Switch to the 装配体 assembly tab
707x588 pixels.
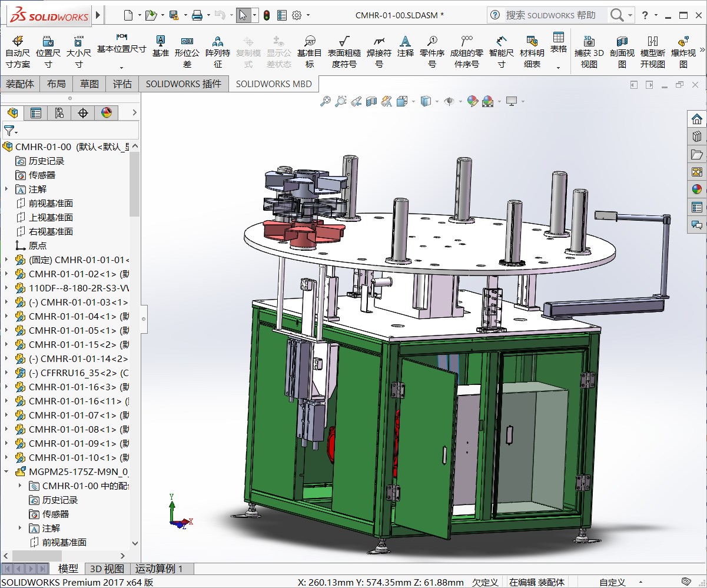[20, 84]
